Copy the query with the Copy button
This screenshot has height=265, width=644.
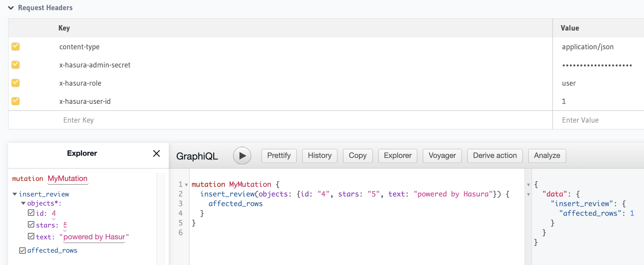tap(358, 156)
